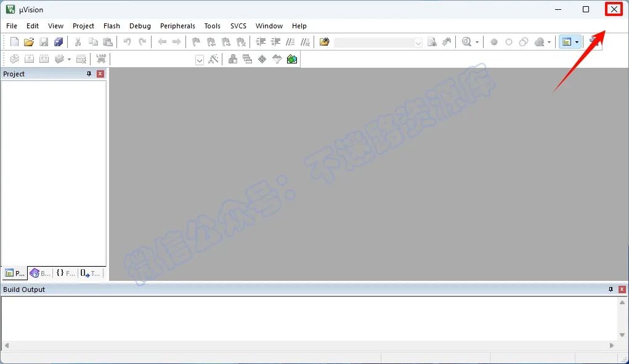This screenshot has width=629, height=364.
Task: Click the Indent selection icon
Action: pos(261,42)
